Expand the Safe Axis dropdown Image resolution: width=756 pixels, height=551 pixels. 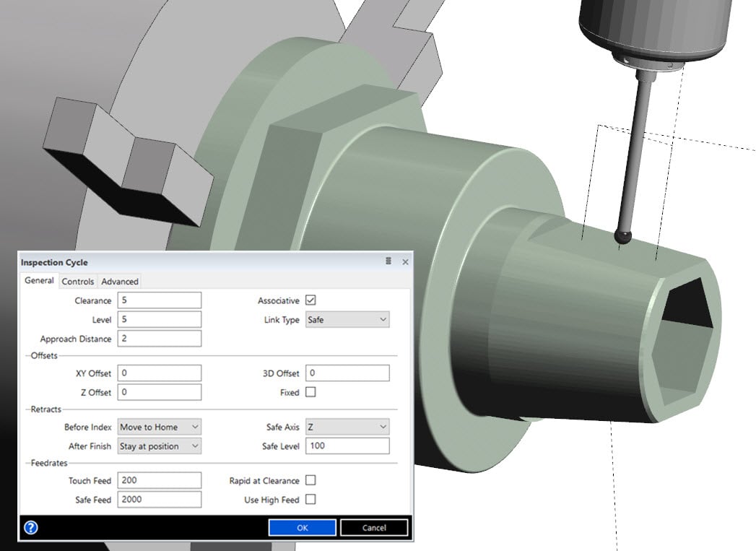(347, 427)
